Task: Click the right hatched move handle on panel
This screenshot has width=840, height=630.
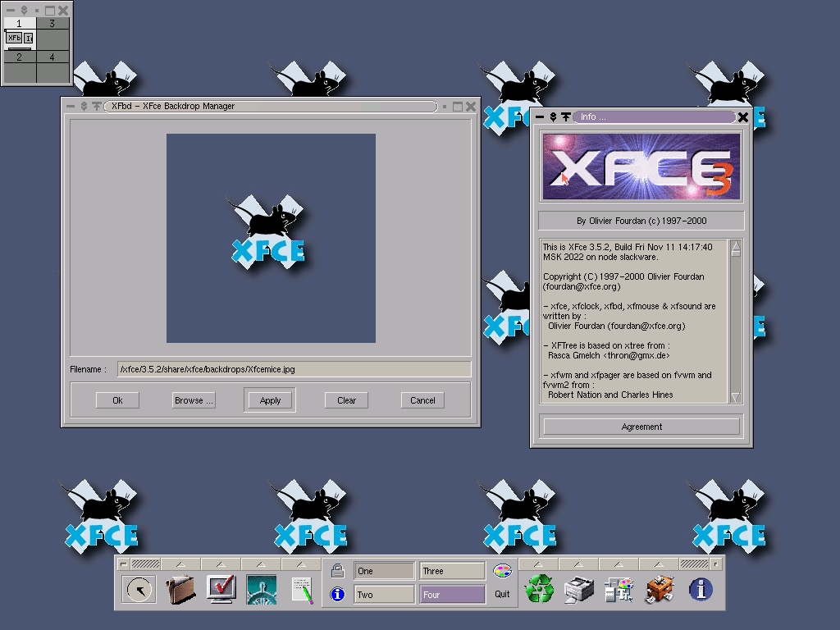Action: [x=694, y=564]
